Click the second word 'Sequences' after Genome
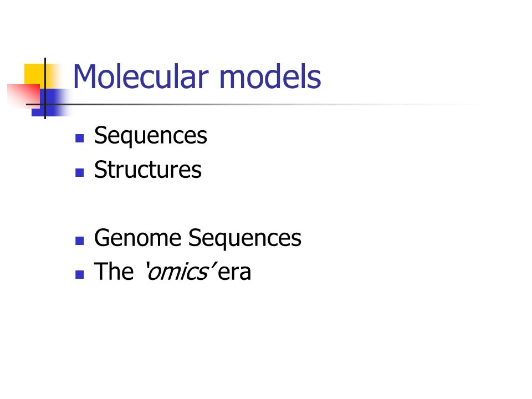 click(x=245, y=238)
